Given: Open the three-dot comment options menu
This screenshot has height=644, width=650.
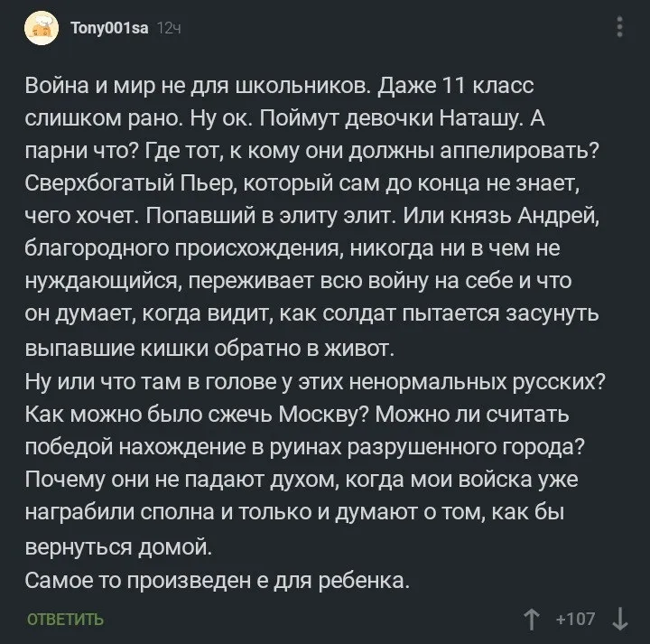Looking at the screenshot, I should point(619,27).
